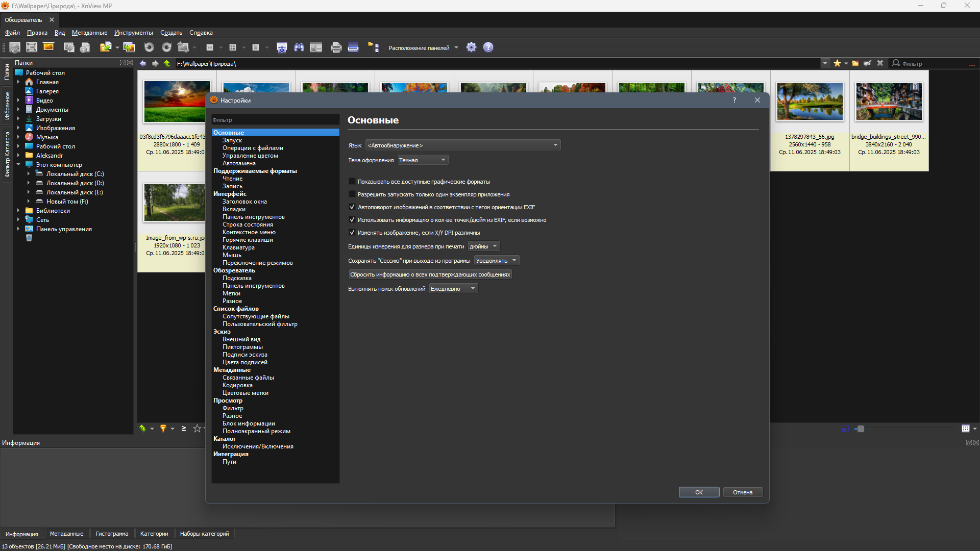The width and height of the screenshot is (980, 551).
Task: Click the settings dialog Фильтр search field
Action: click(x=275, y=120)
